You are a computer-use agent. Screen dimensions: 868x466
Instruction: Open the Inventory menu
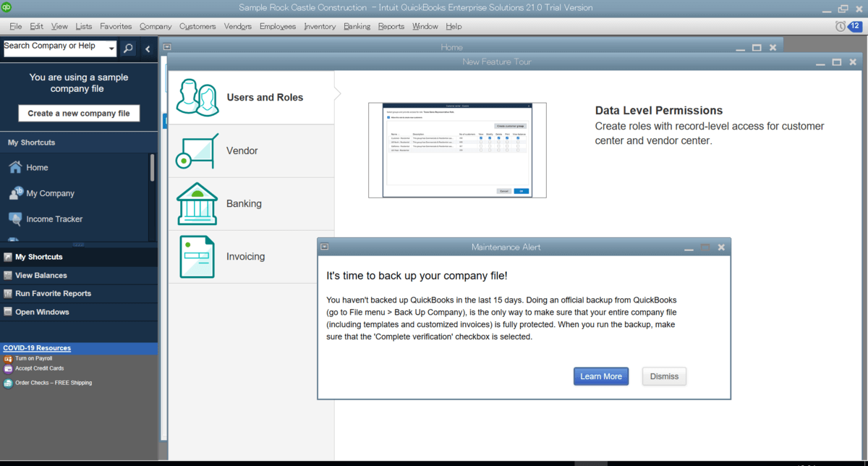click(320, 26)
